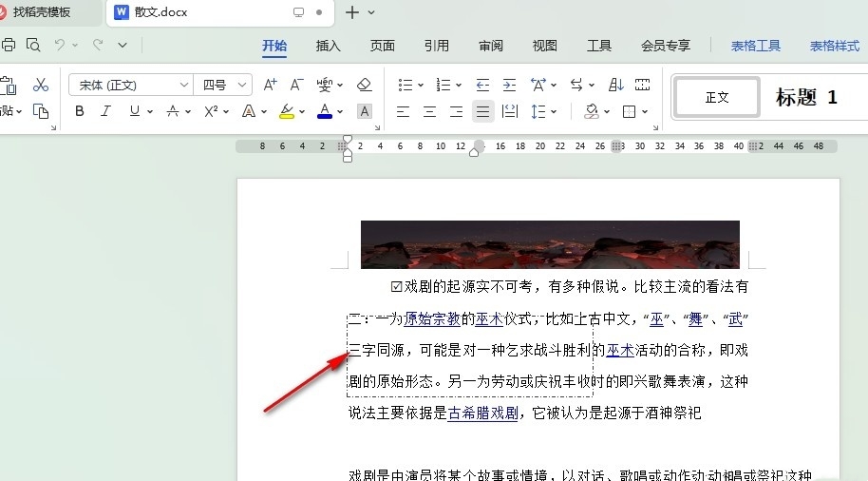Click the Undo arrow icon
The width and height of the screenshot is (868, 481).
[60, 45]
